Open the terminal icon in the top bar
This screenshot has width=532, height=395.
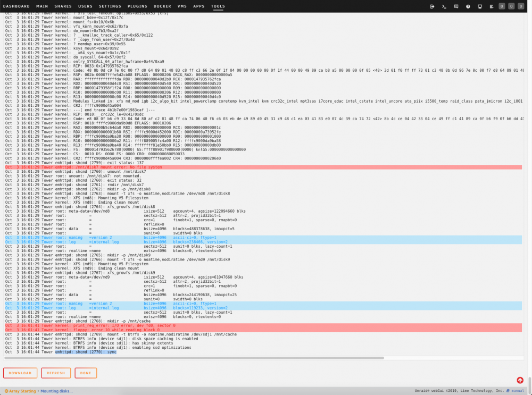[x=444, y=6]
